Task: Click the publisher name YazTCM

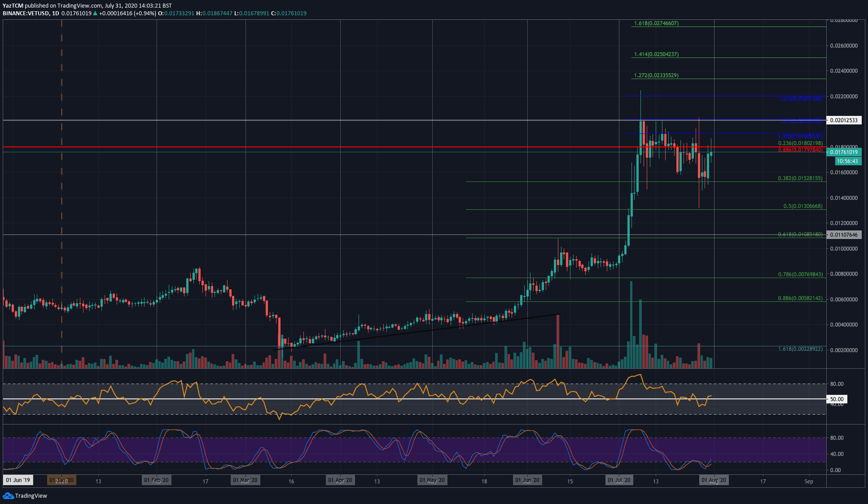Action: tap(13, 6)
